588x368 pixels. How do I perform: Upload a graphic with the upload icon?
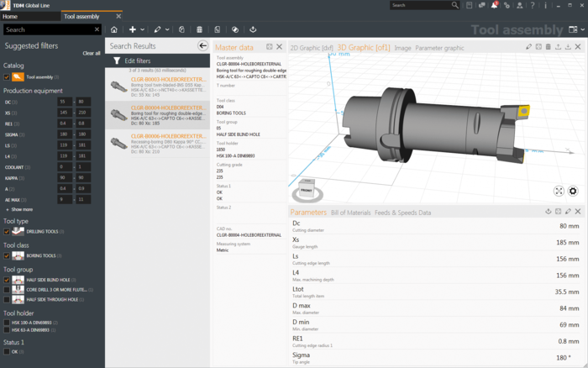(x=559, y=47)
